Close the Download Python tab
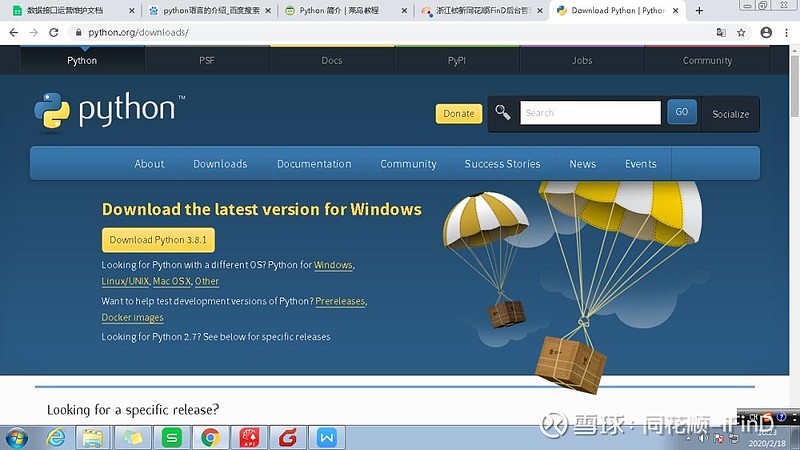The width and height of the screenshot is (800, 450). (x=676, y=10)
